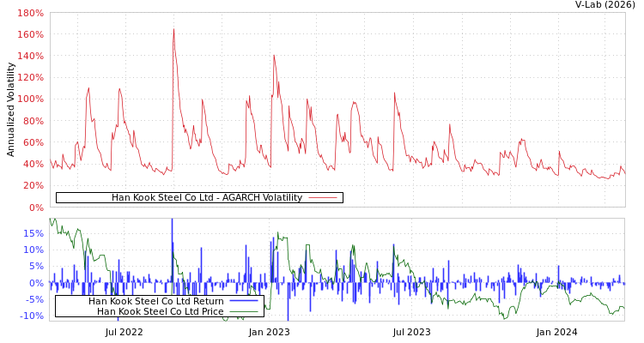Screen dimensions: 644x343
Task: Click the green line sample beside Price legend
Action: click(x=243, y=311)
